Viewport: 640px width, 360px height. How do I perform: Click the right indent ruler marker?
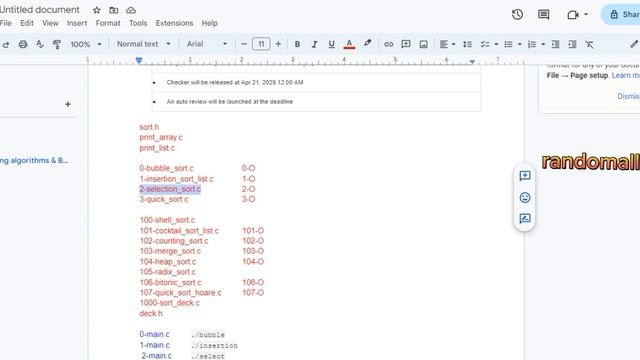point(472,61)
